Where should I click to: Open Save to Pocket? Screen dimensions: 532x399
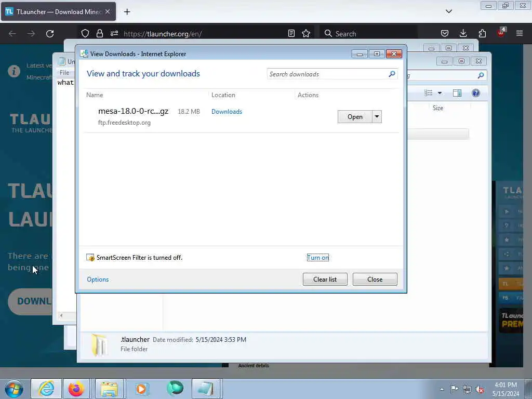(x=445, y=34)
